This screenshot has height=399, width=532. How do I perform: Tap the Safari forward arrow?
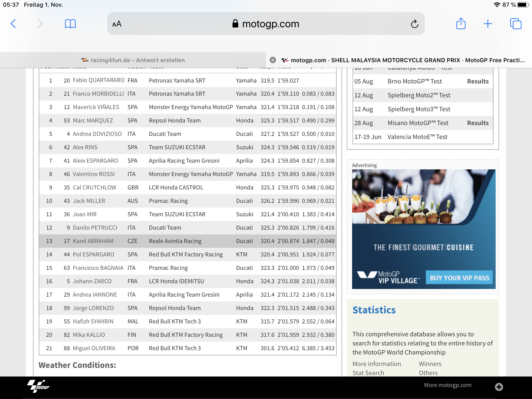40,24
